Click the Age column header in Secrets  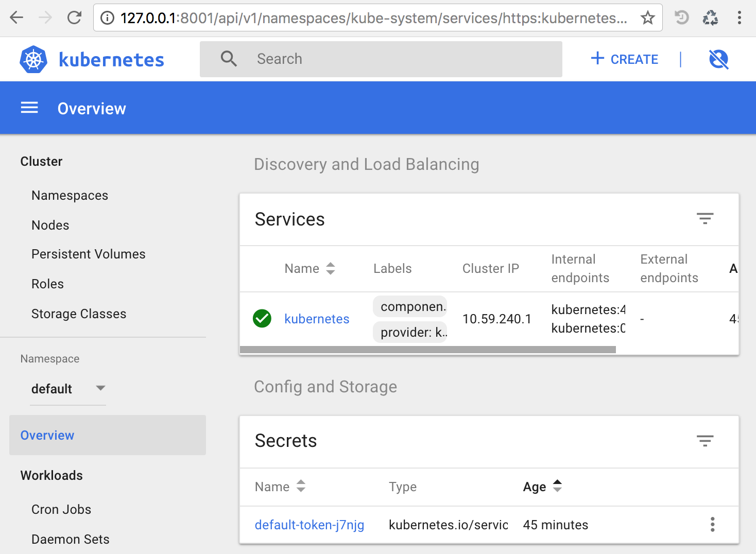click(535, 487)
